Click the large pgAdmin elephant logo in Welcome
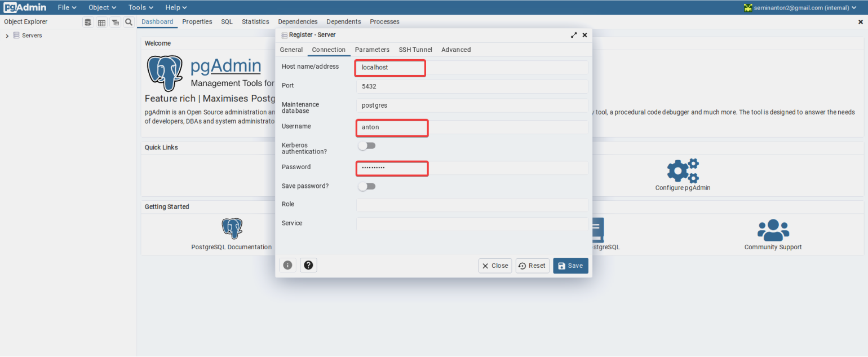This screenshot has width=868, height=357. (165, 73)
